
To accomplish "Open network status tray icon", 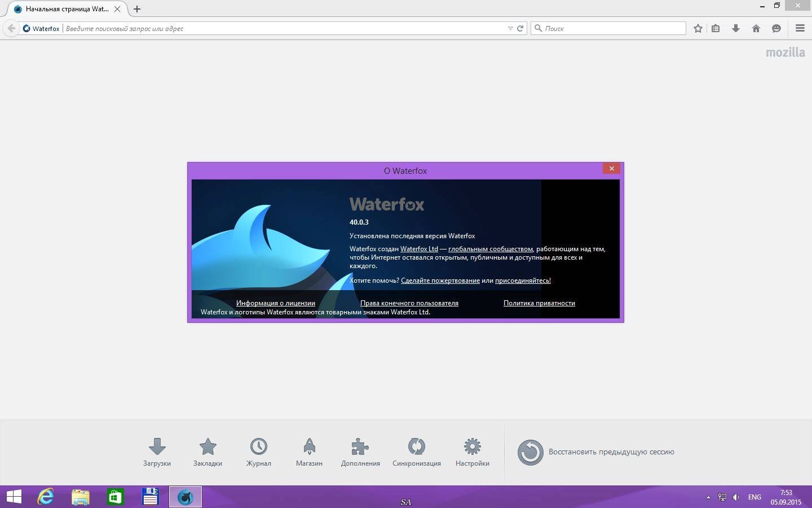I will click(722, 497).
